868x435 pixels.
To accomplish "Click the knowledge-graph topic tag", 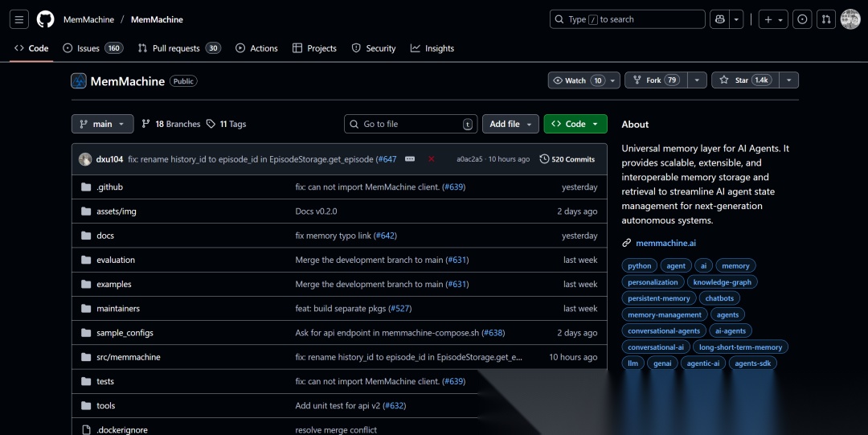I will (723, 282).
